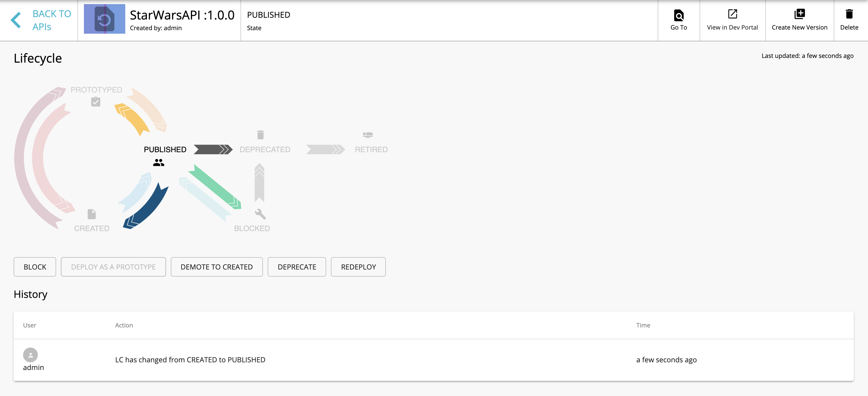The width and height of the screenshot is (868, 396).
Task: Click the PUBLISHED lifecycle state label
Action: pos(165,149)
